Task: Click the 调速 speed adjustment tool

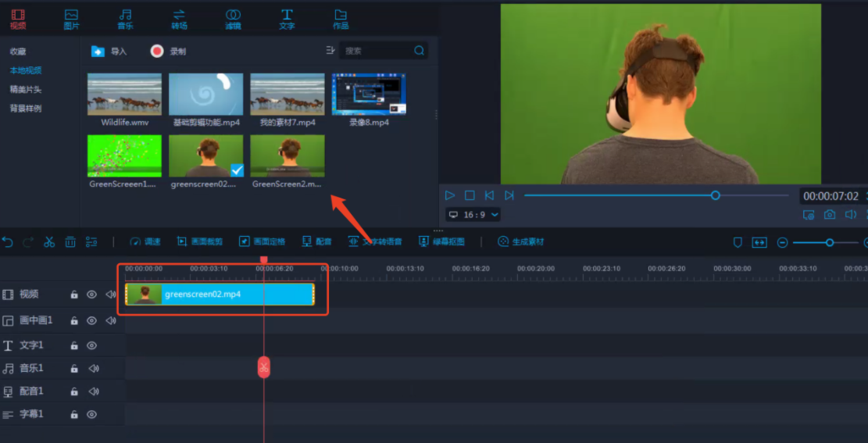Action: (145, 242)
